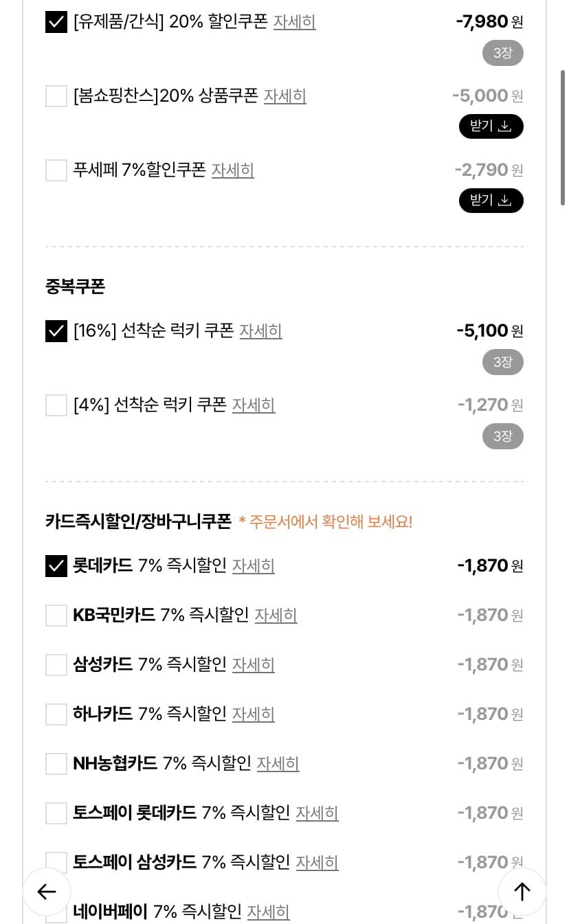The image size is (569, 924).
Task: Tap 3장 badge under 4% 럭키 쿠폰
Action: pyautogui.click(x=502, y=436)
